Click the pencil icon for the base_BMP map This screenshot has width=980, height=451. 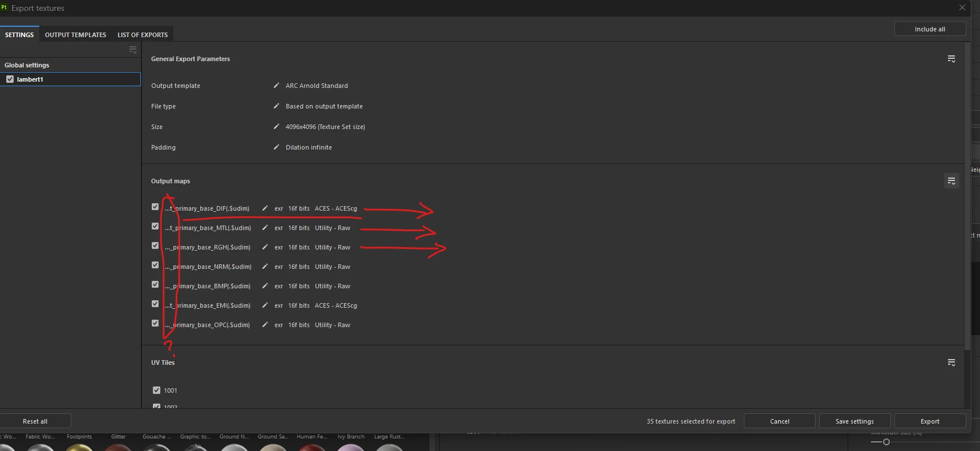click(x=265, y=286)
